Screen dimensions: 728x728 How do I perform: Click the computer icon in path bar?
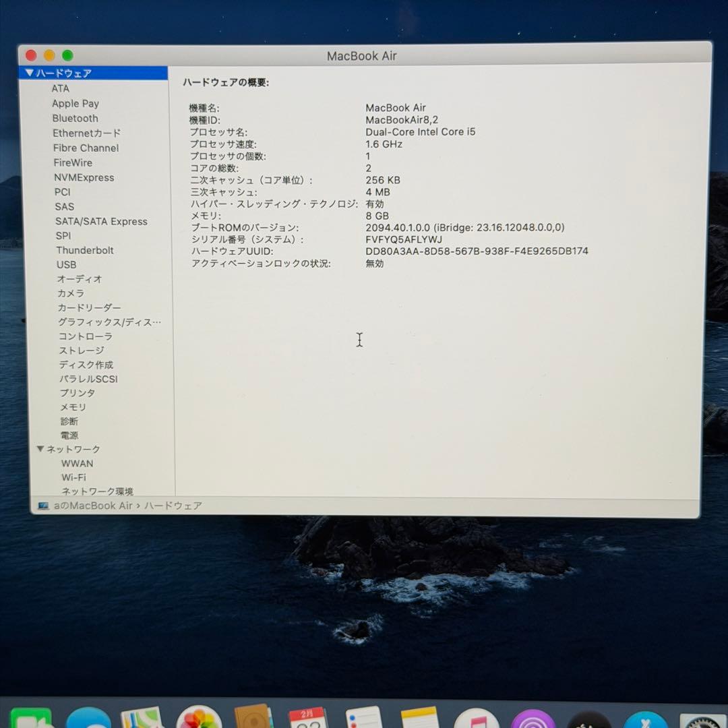click(43, 506)
